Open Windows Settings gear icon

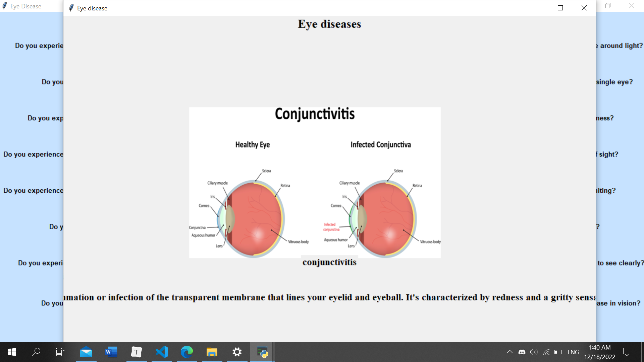(x=237, y=352)
